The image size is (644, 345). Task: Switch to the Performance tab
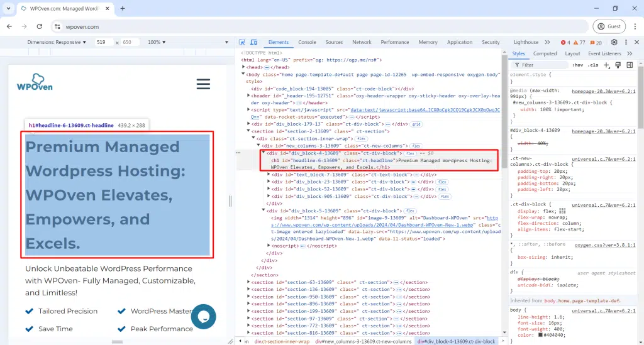[x=395, y=42]
